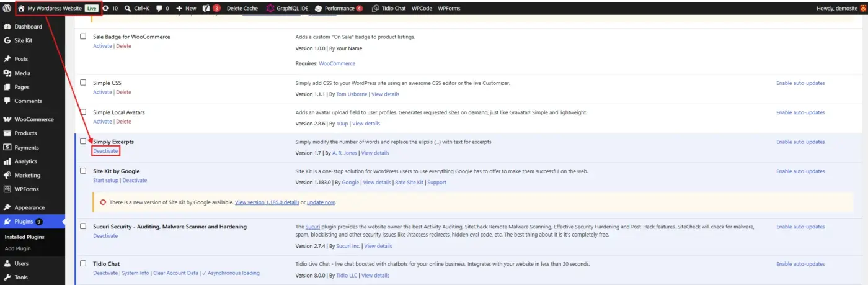Activate the Simple Local Avatars plugin
Image resolution: width=868 pixels, height=285 pixels.
[x=102, y=122]
